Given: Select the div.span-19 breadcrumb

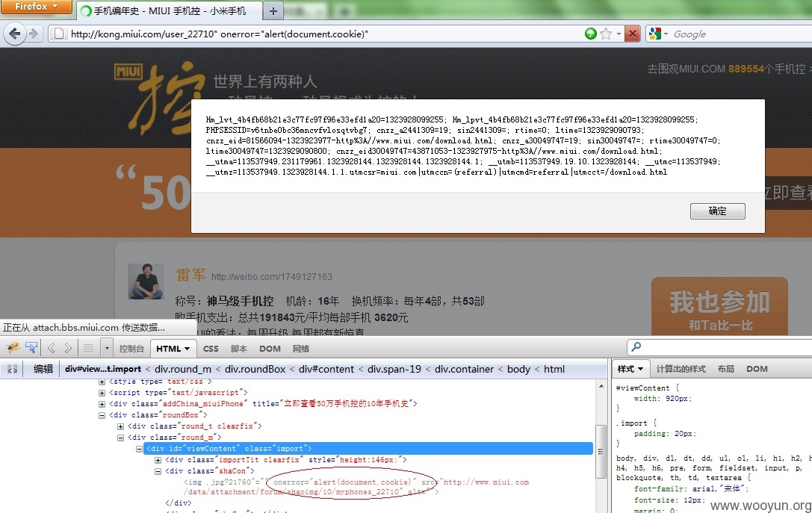Looking at the screenshot, I should pyautogui.click(x=394, y=369).
